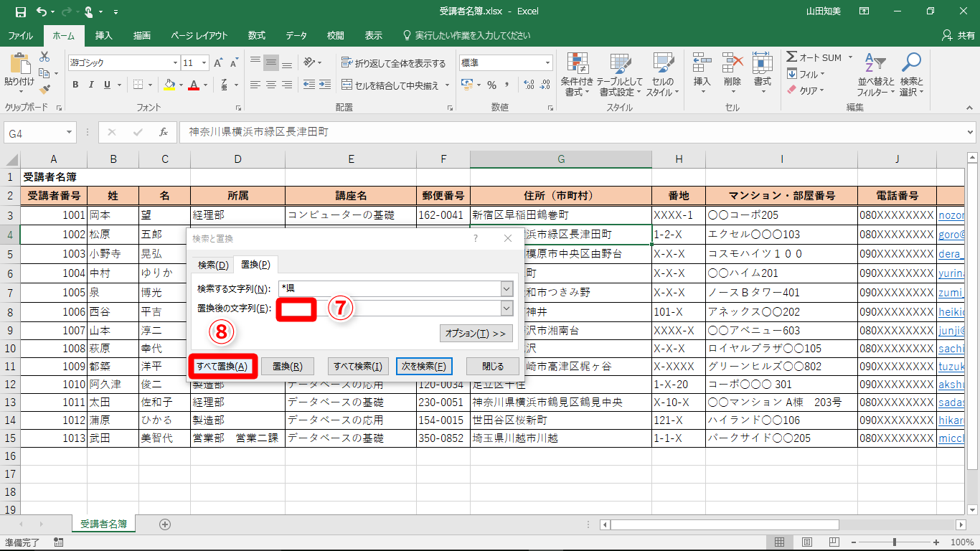Click the オプション button

click(476, 334)
